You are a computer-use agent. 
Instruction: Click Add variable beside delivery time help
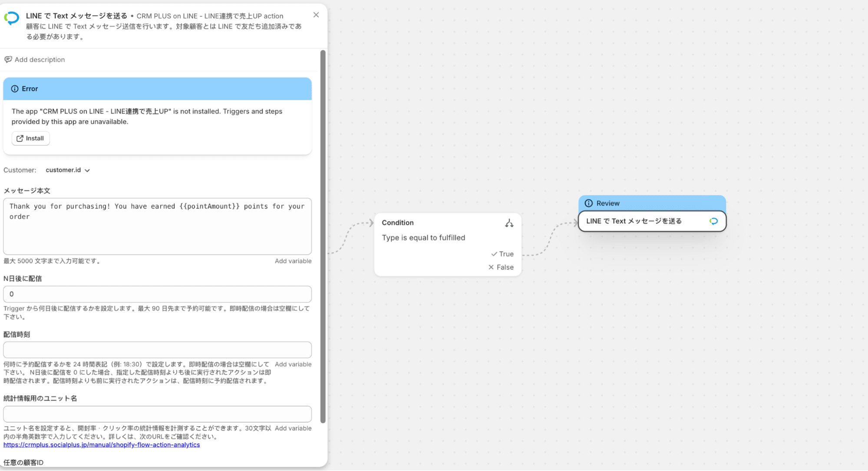pyautogui.click(x=293, y=365)
